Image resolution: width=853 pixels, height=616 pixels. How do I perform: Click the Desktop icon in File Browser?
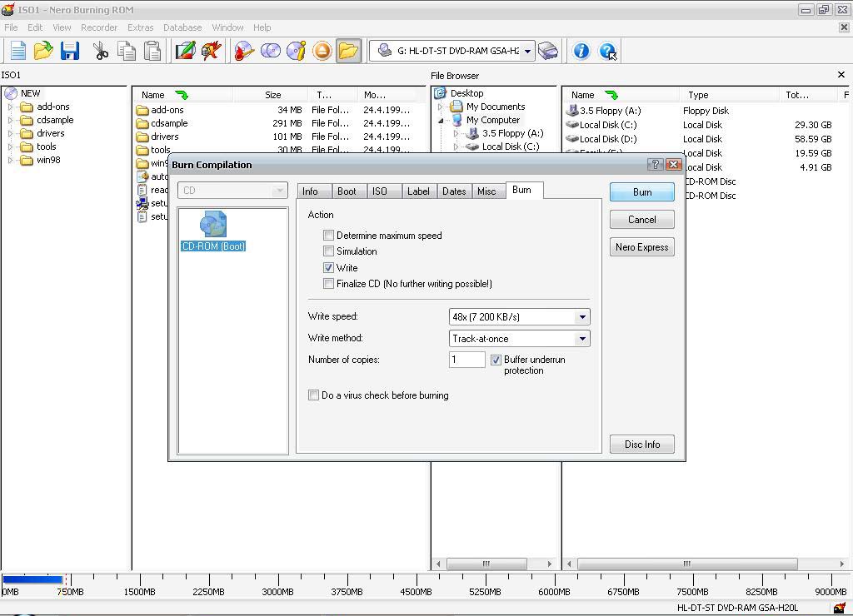[441, 93]
